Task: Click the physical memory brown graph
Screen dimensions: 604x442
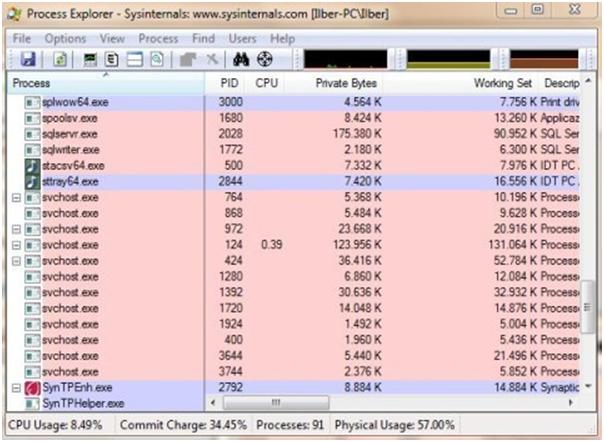Action: [544, 59]
